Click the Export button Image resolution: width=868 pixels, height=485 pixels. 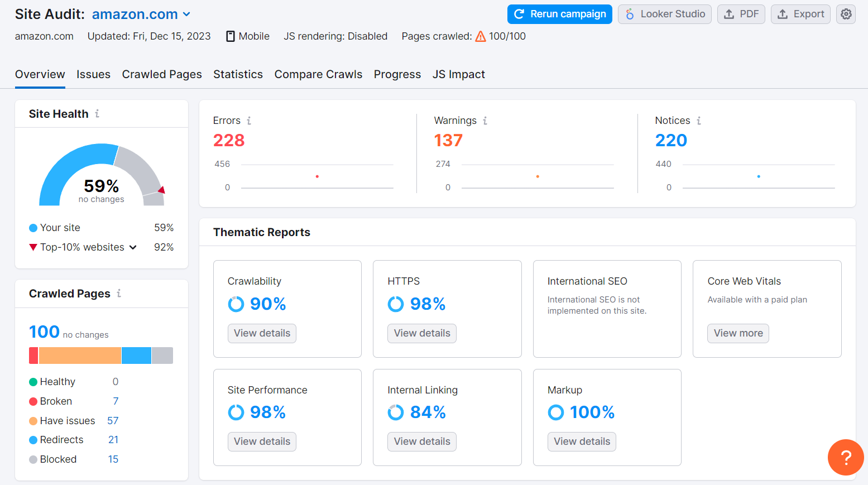(800, 14)
